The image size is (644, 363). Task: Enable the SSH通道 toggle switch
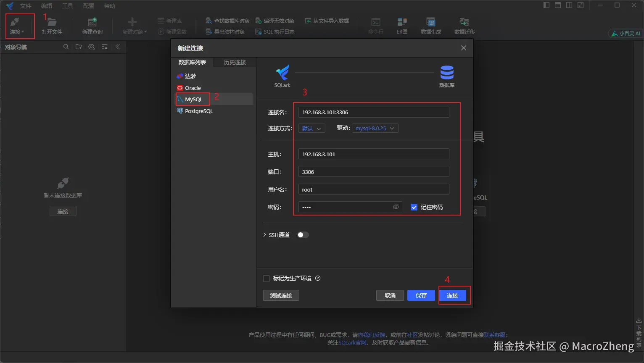(x=303, y=235)
